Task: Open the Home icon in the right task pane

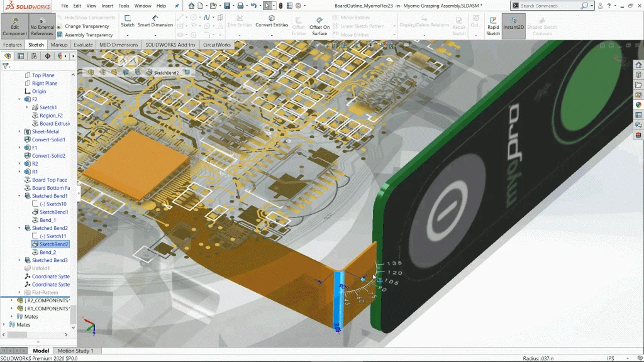Action: (638, 65)
